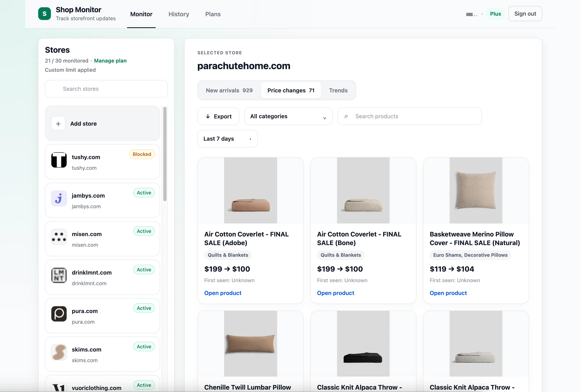Click the Air Cotton Coverlet (Adobe) title
The height and width of the screenshot is (392, 581).
click(247, 238)
